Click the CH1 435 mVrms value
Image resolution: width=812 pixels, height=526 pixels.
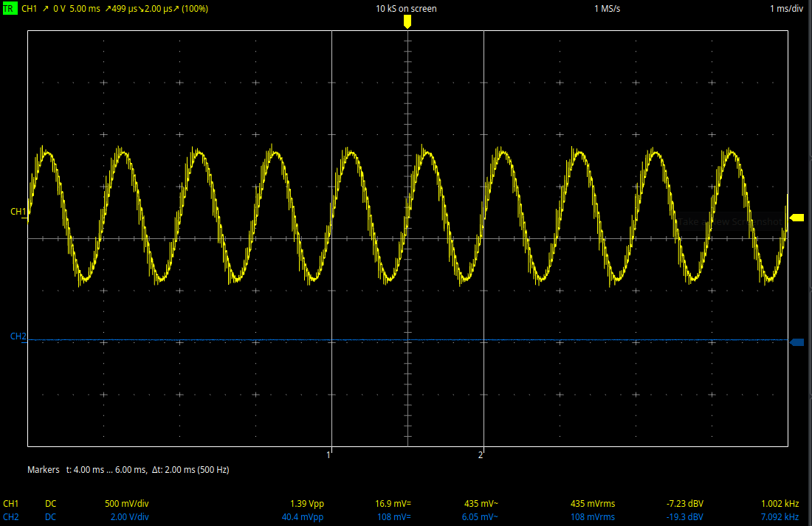tap(593, 504)
